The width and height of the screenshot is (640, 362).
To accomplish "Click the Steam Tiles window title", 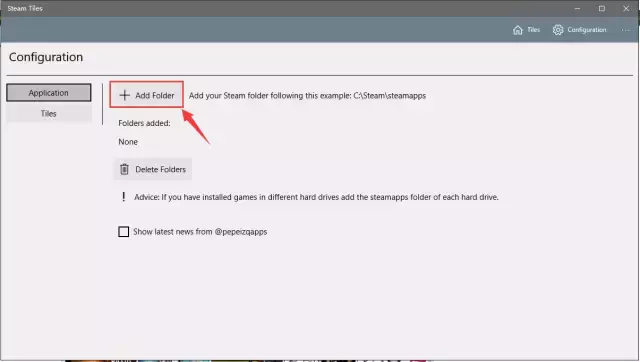I will [25, 8].
